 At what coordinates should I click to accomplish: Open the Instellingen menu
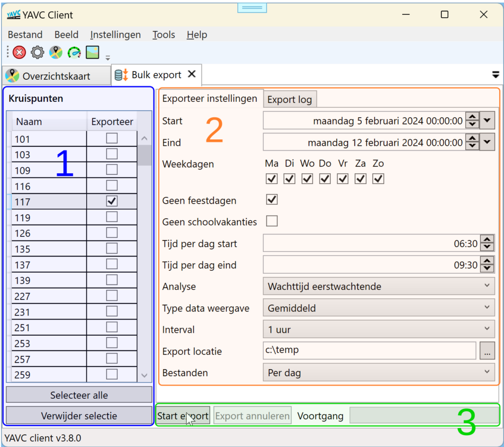click(x=115, y=35)
